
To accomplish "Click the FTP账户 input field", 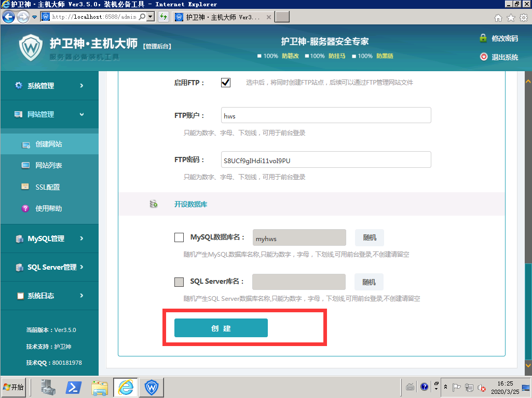I will [326, 115].
